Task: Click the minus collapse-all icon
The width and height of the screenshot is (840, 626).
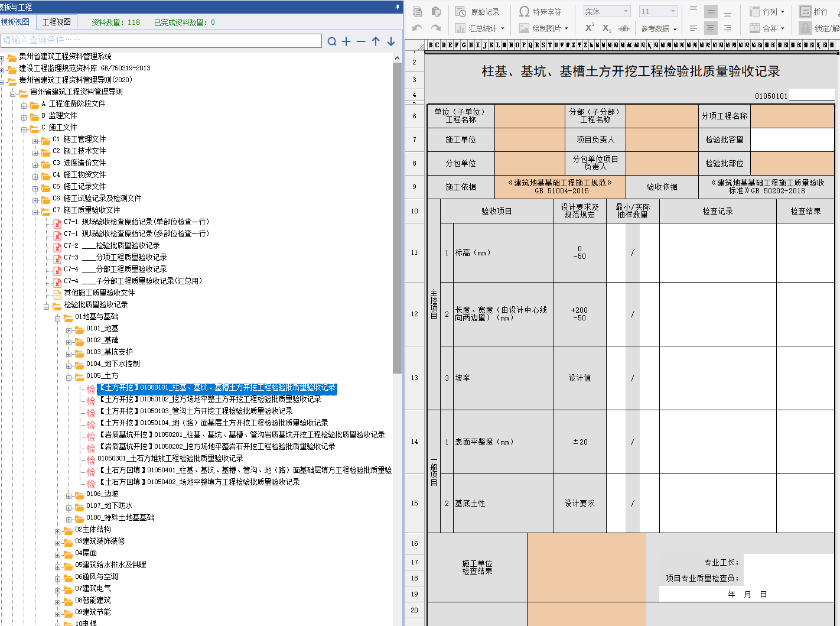Action: [x=361, y=41]
